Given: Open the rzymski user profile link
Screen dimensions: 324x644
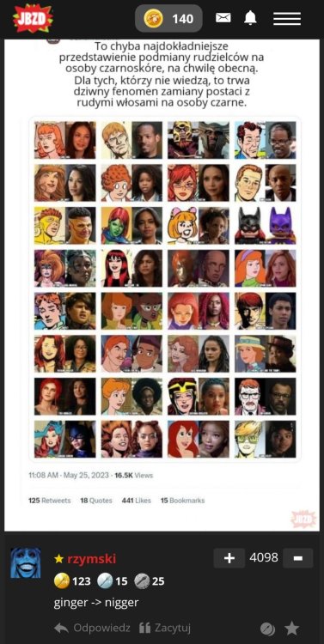Looking at the screenshot, I should point(92,559).
